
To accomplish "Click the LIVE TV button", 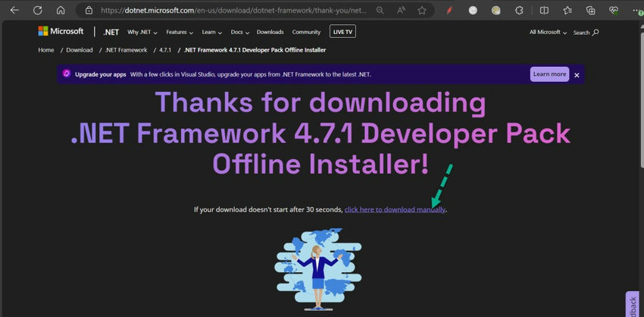I will tap(342, 32).
